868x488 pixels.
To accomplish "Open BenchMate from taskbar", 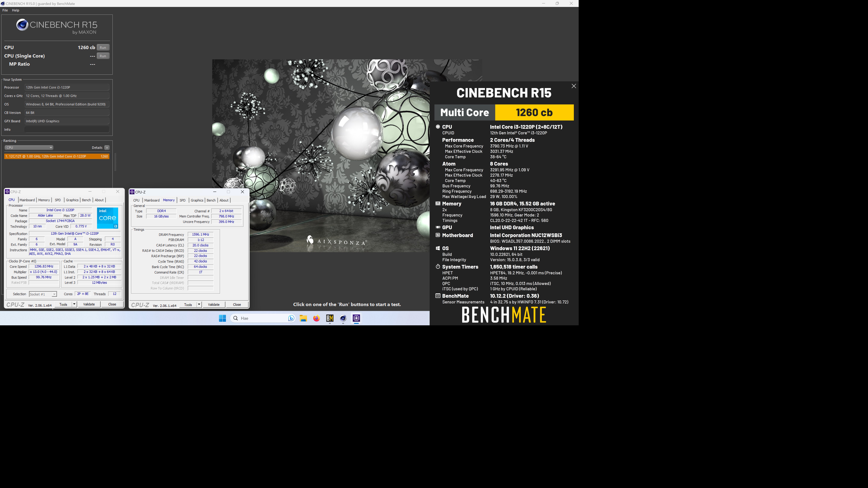I will pyautogui.click(x=330, y=318).
